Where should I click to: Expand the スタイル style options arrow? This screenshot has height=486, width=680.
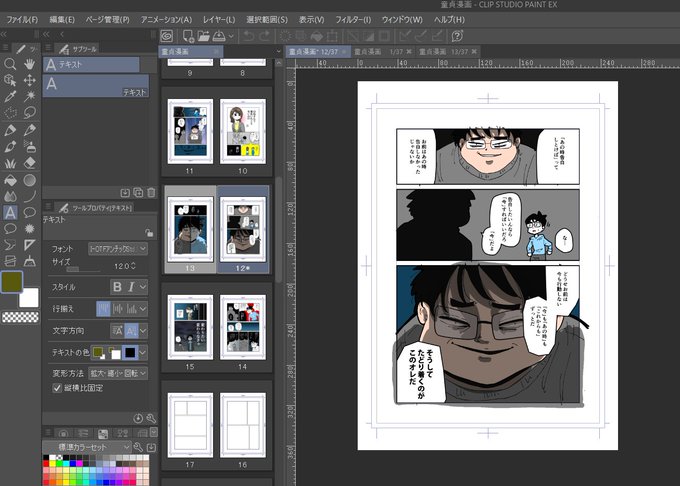[143, 287]
